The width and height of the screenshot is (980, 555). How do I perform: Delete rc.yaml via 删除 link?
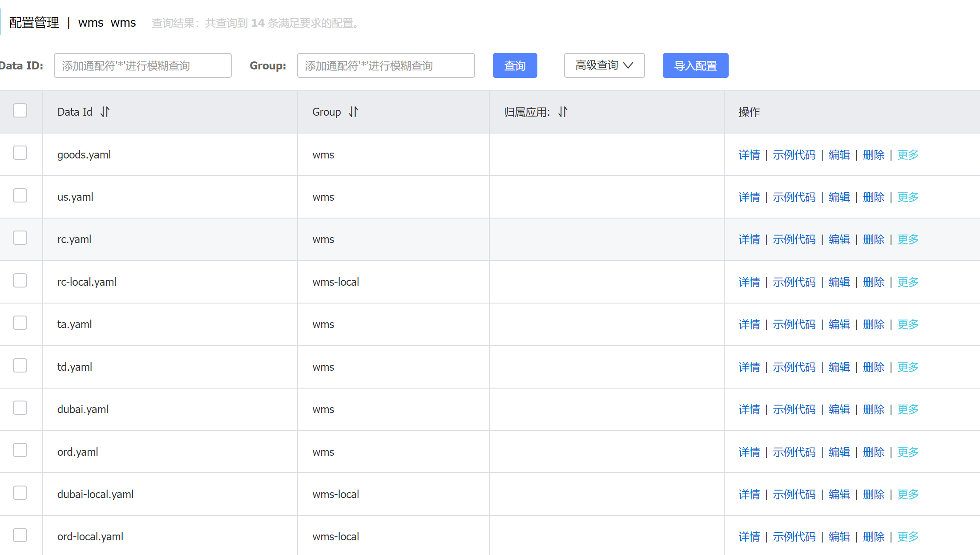874,239
